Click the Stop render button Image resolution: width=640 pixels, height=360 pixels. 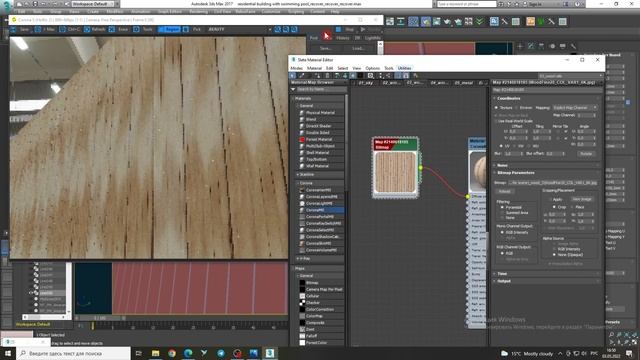click(346, 29)
